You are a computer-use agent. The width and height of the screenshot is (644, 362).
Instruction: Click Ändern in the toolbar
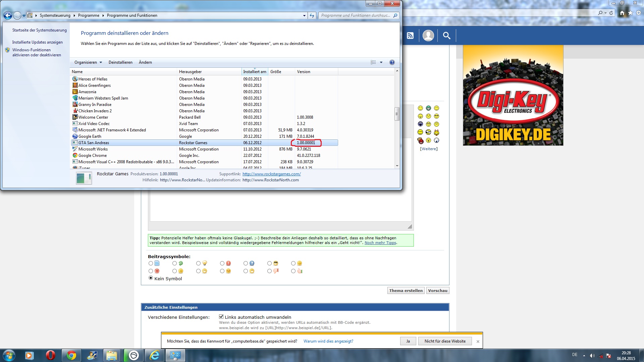145,62
